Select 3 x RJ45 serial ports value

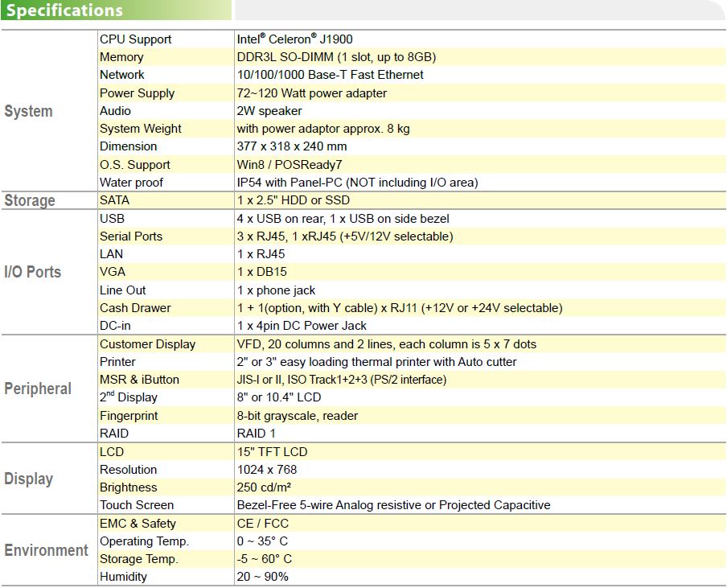coord(345,236)
